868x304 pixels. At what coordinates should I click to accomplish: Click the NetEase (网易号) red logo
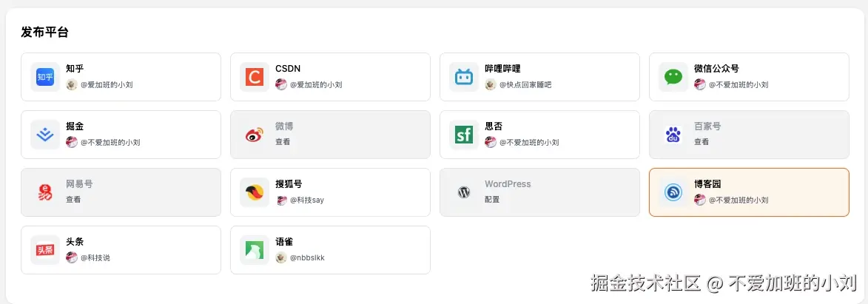pos(45,192)
